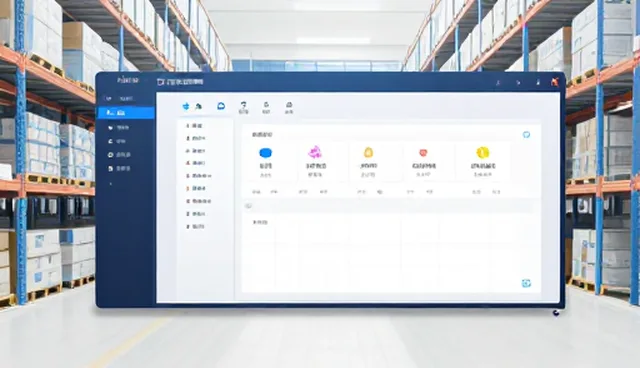This screenshot has height=368, width=640.
Task: Click the blue cross-shaped icon in the top toolbar
Action: 186,106
